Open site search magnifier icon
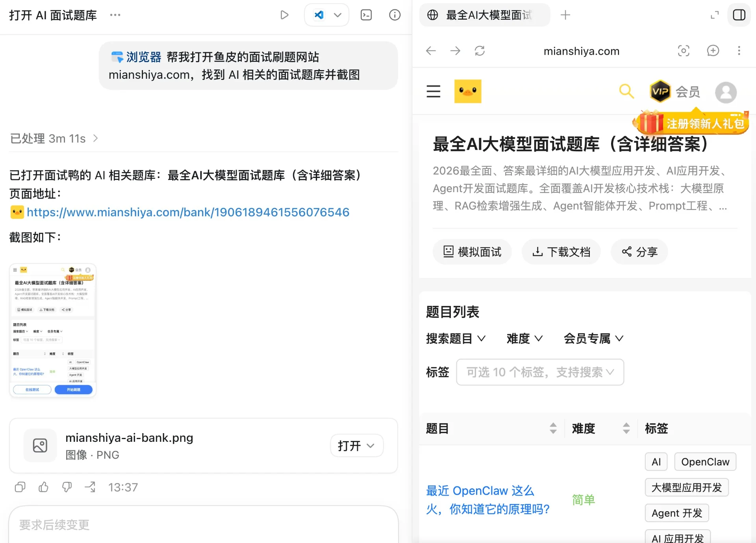The width and height of the screenshot is (756, 543). coord(626,91)
